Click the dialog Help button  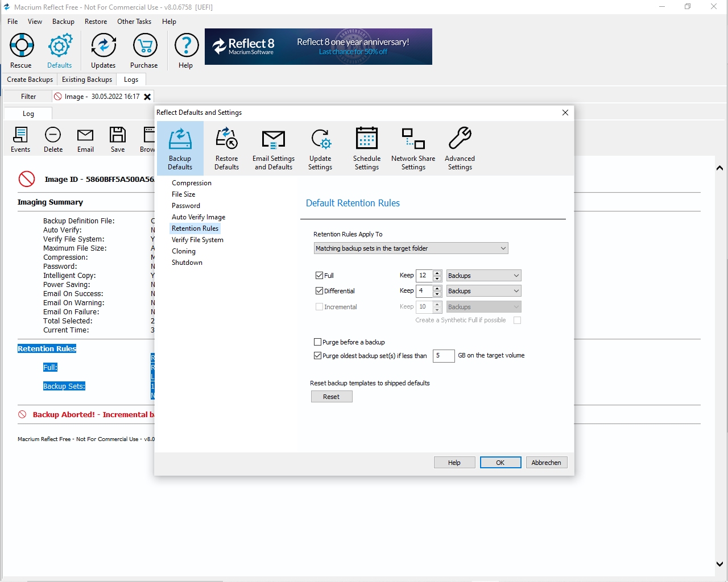pyautogui.click(x=454, y=463)
